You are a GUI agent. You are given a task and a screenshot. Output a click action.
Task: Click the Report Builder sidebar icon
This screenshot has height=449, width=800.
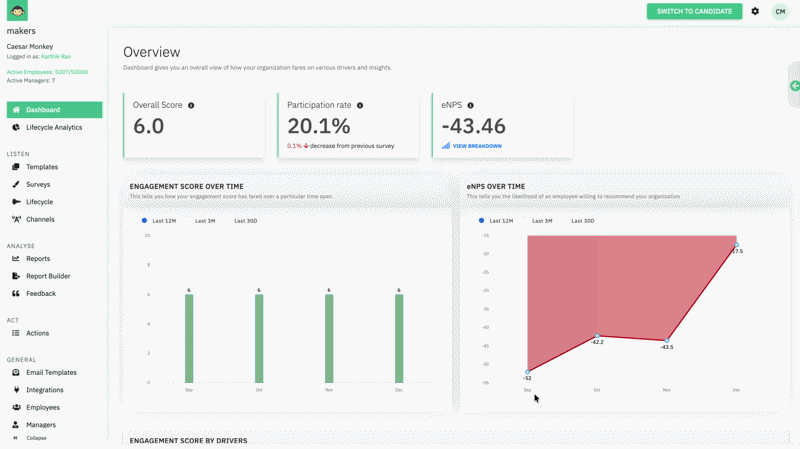click(x=16, y=276)
